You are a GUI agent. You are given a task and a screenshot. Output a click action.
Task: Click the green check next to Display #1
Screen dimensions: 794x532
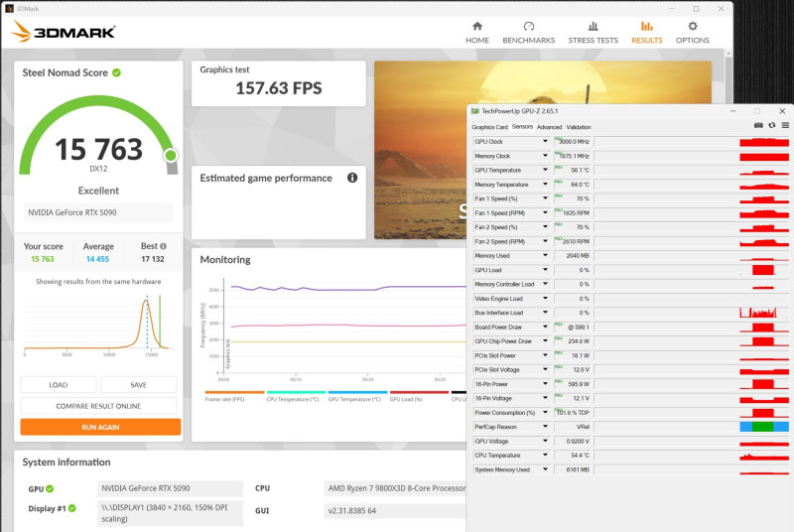(x=71, y=508)
